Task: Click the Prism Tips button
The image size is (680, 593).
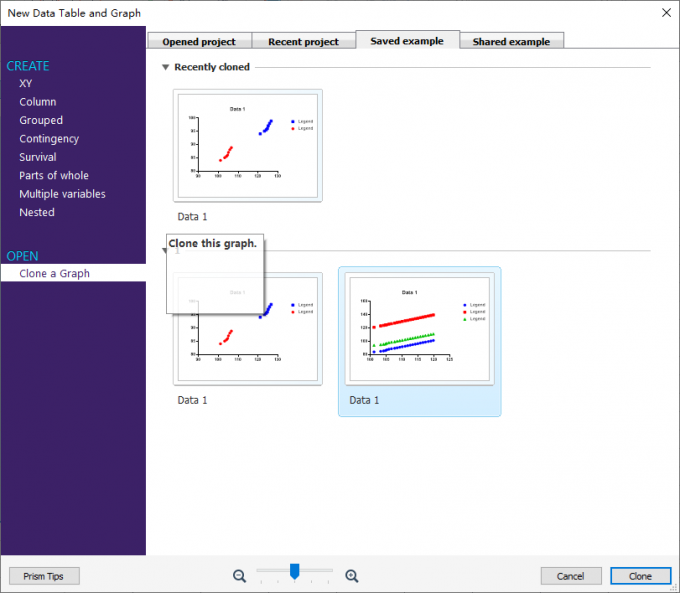Action: coord(44,576)
